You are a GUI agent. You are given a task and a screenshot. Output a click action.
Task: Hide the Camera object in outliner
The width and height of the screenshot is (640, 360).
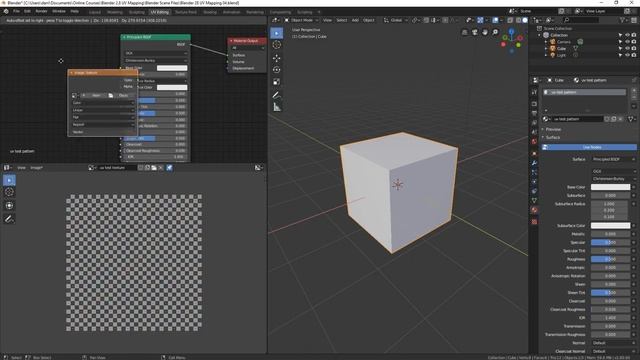(x=627, y=42)
